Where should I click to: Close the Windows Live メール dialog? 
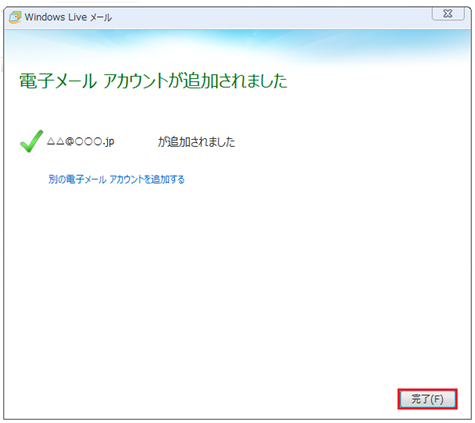[x=448, y=14]
